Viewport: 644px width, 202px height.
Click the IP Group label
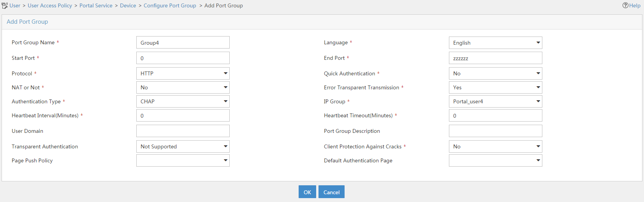pyautogui.click(x=334, y=101)
